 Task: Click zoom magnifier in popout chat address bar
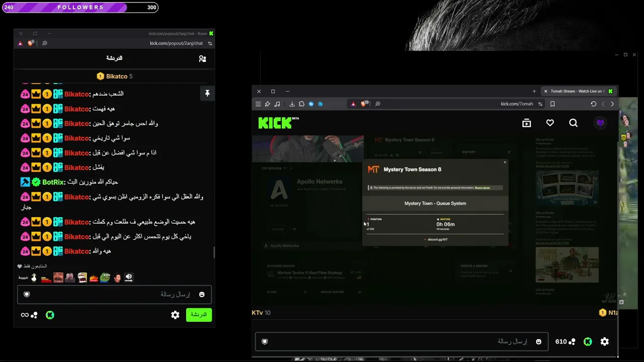(x=45, y=43)
